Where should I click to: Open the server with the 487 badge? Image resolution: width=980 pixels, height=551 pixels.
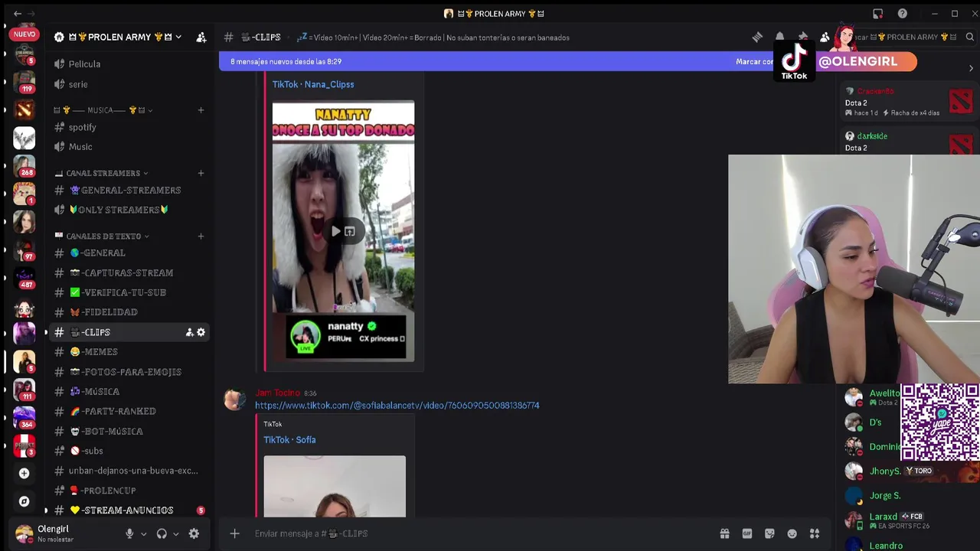24,278
